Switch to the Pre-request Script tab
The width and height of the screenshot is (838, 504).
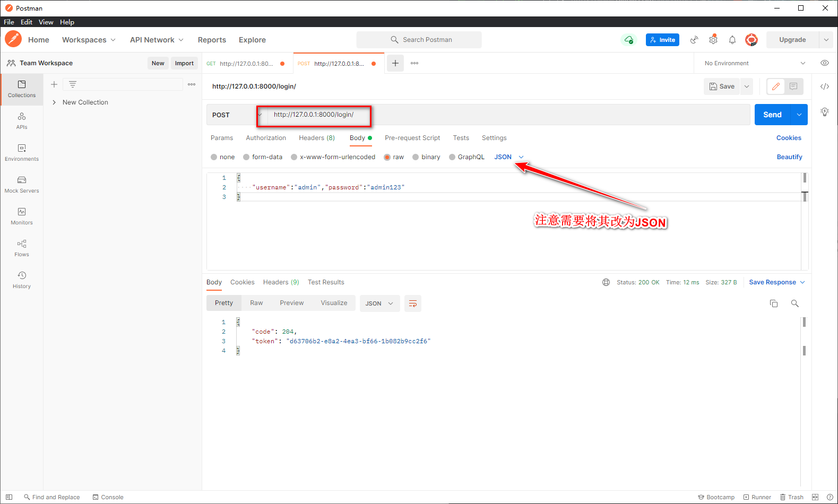point(412,138)
